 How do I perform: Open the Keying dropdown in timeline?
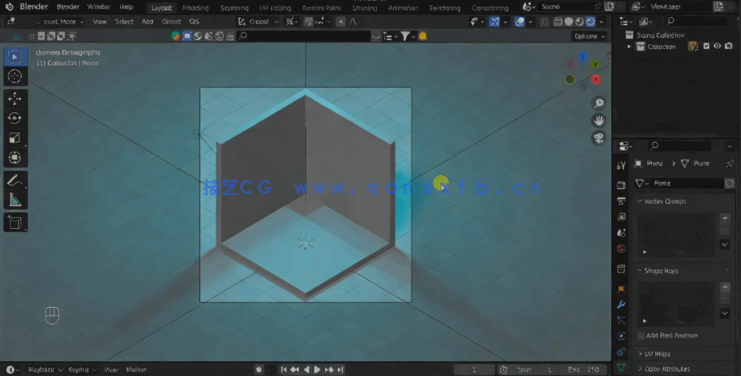pos(81,370)
